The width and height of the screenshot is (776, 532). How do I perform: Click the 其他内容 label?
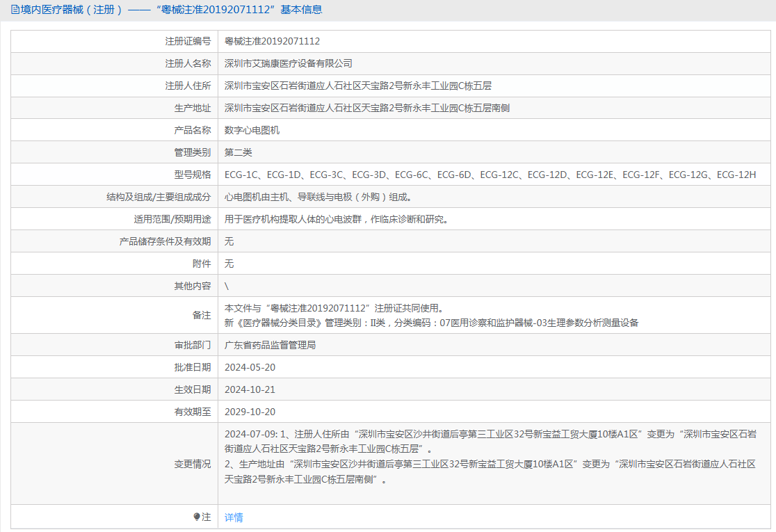(193, 287)
